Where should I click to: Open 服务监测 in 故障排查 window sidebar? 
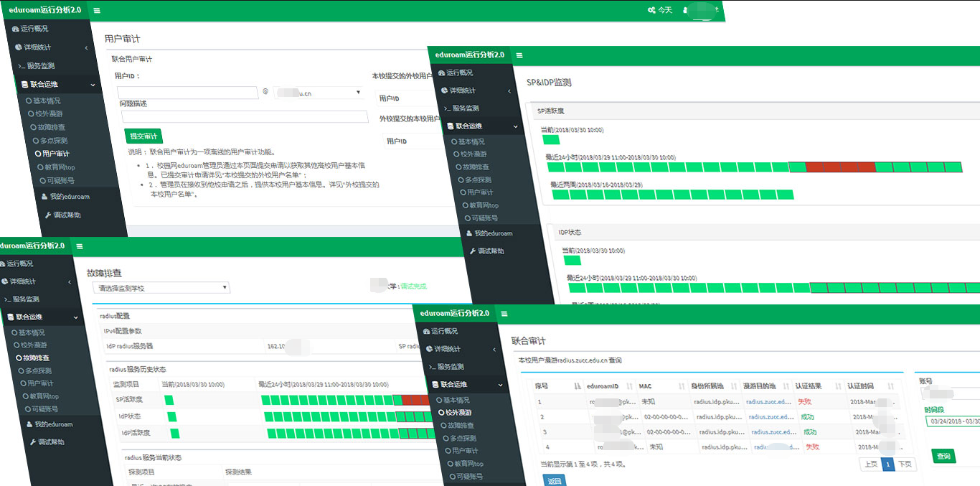(22, 299)
